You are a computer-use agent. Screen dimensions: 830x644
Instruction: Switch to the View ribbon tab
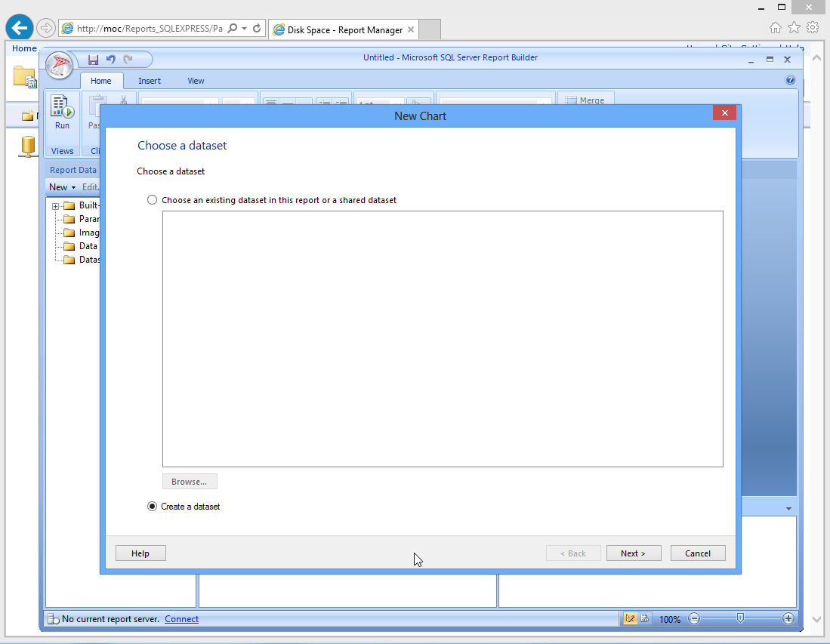click(196, 81)
